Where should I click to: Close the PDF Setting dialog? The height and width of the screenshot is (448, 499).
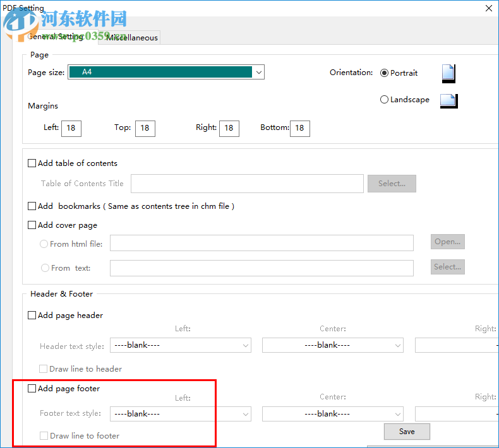coord(489,8)
